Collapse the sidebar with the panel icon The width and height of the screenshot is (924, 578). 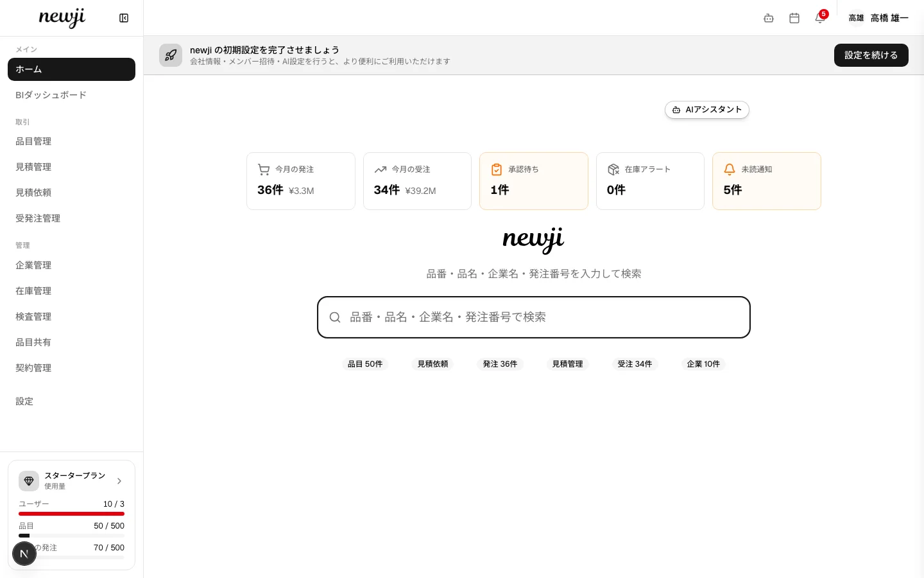[124, 18]
